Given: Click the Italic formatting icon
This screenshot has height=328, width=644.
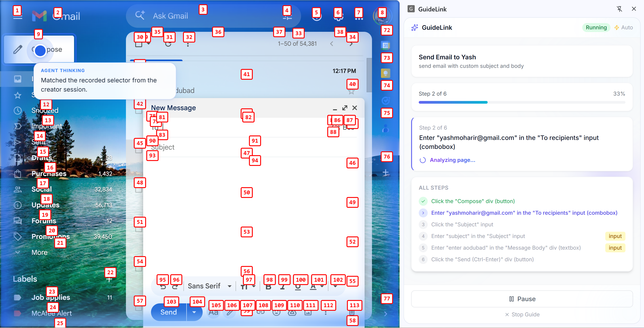Looking at the screenshot, I should [283, 287].
